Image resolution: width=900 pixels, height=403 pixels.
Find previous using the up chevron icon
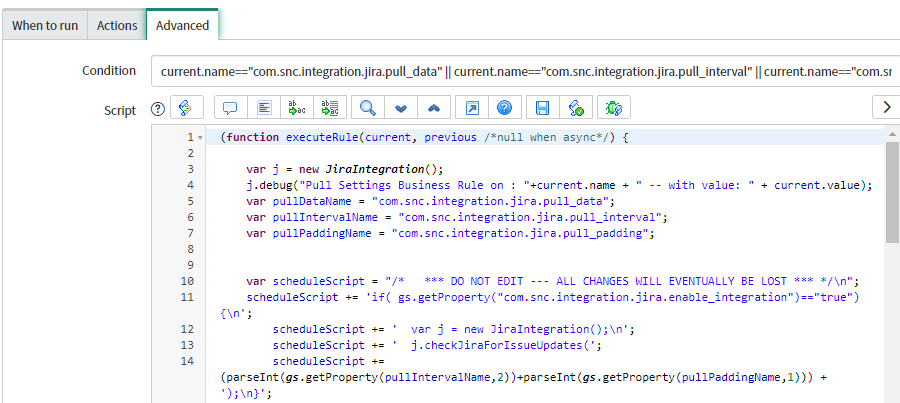point(434,107)
